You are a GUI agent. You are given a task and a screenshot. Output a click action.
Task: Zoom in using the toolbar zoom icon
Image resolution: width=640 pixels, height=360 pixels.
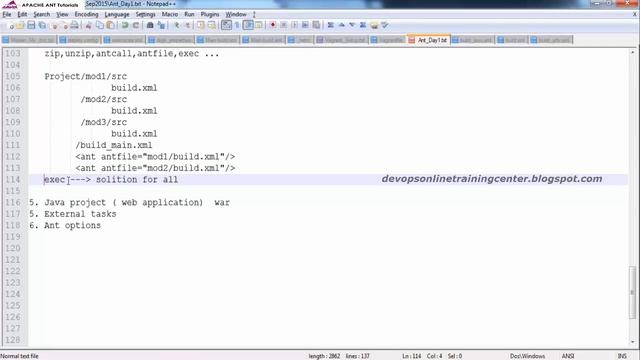(x=176, y=25)
